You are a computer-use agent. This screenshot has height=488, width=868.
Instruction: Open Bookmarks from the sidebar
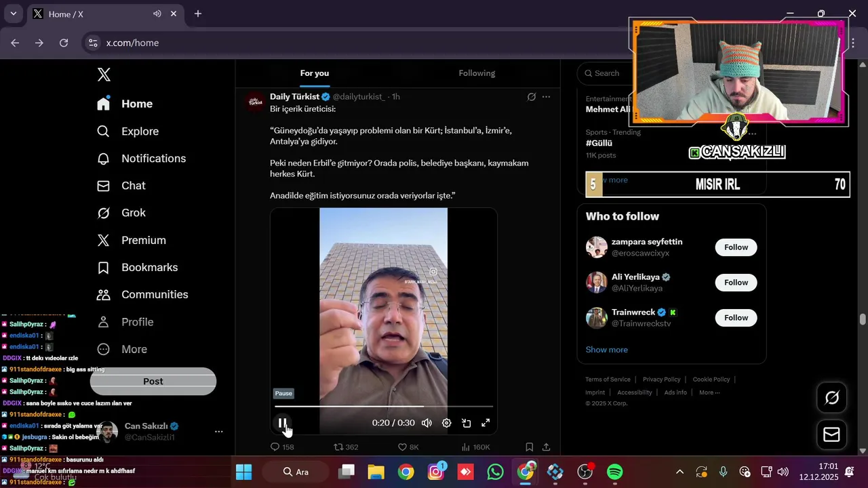point(137,268)
